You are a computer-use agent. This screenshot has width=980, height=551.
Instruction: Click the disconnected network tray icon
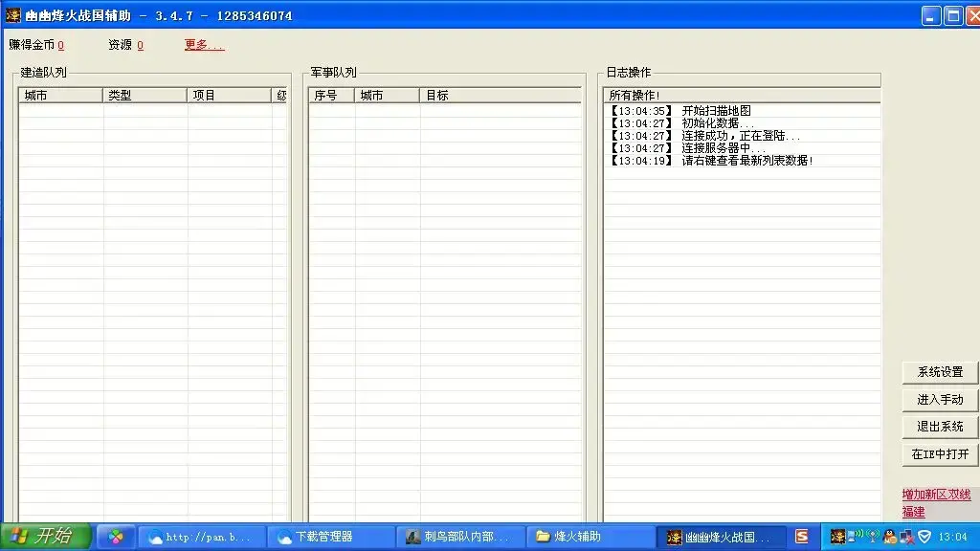pos(907,536)
